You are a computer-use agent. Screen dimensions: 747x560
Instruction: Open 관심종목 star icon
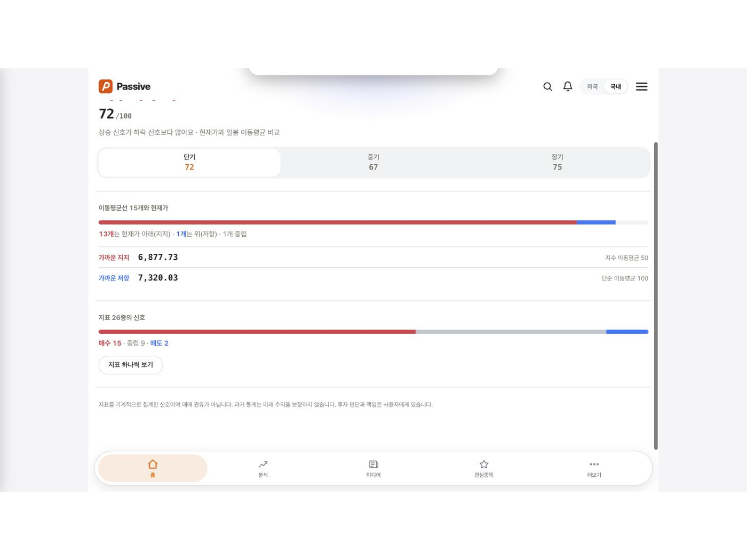pos(484,464)
